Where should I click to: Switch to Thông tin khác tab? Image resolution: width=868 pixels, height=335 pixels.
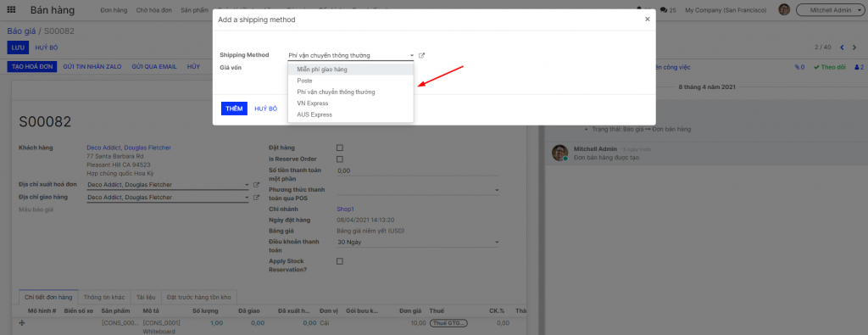104,297
